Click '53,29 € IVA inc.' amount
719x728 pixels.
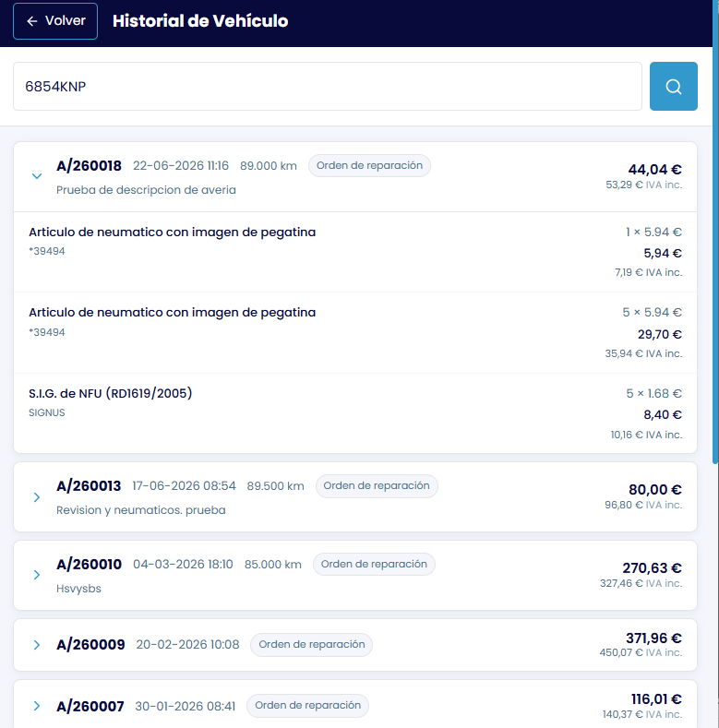tap(643, 185)
